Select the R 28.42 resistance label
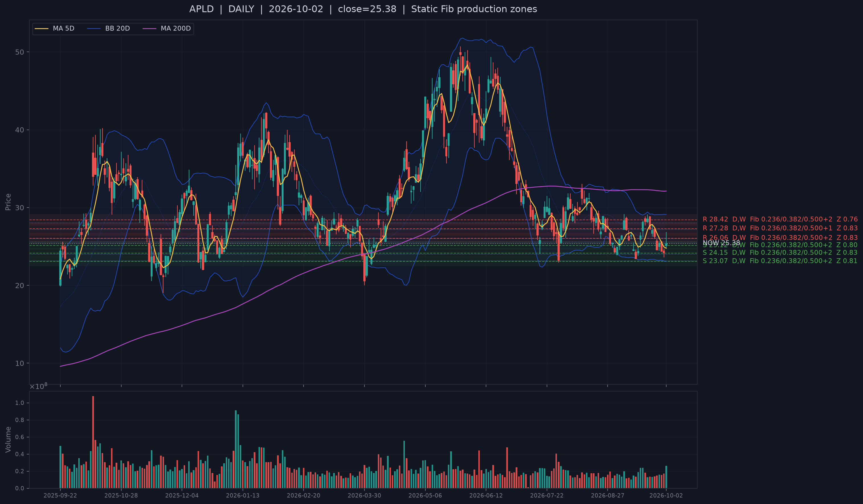 point(780,220)
